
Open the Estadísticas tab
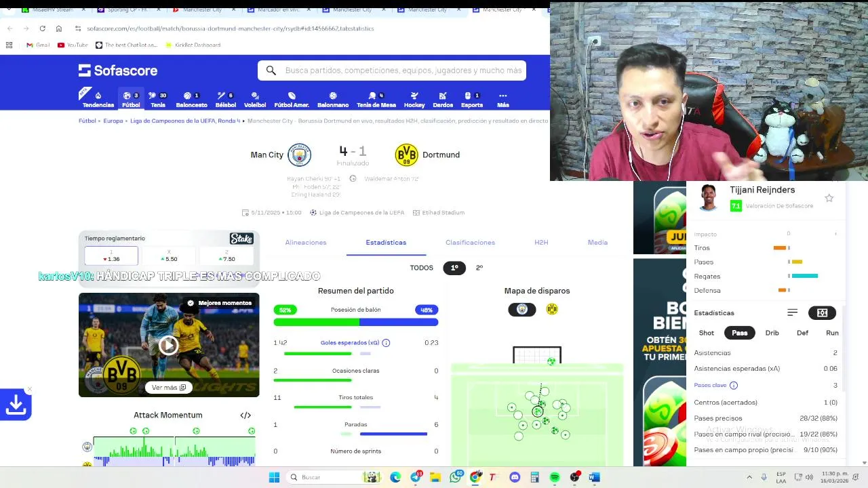386,243
